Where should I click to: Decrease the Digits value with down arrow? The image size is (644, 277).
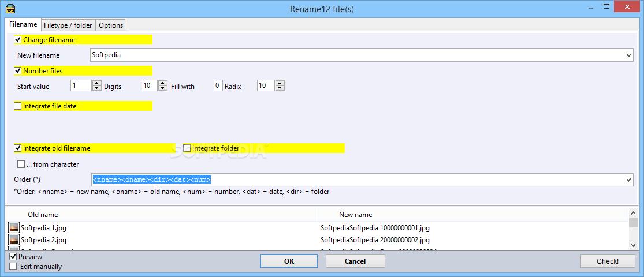(163, 88)
